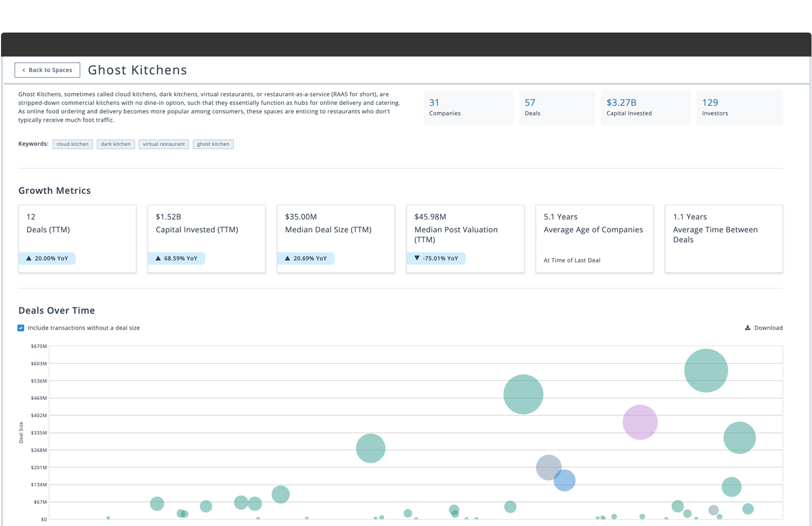This screenshot has width=812, height=526.
Task: Click the Deals Over Time heading
Action: pos(57,311)
